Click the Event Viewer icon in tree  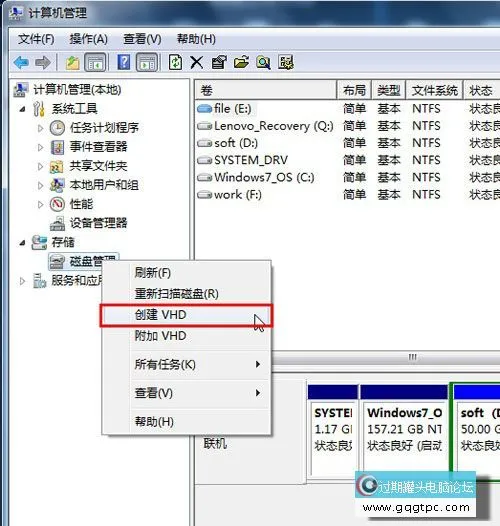click(57, 147)
